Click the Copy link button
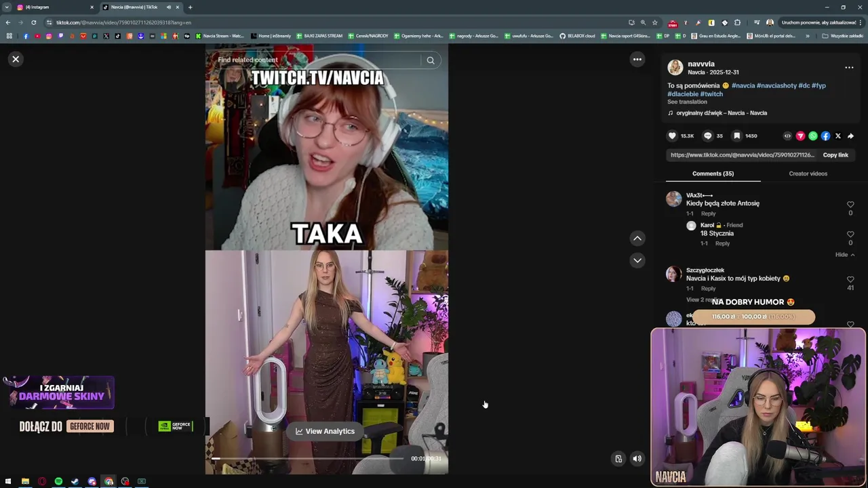Image resolution: width=868 pixels, height=488 pixels. pyautogui.click(x=835, y=155)
